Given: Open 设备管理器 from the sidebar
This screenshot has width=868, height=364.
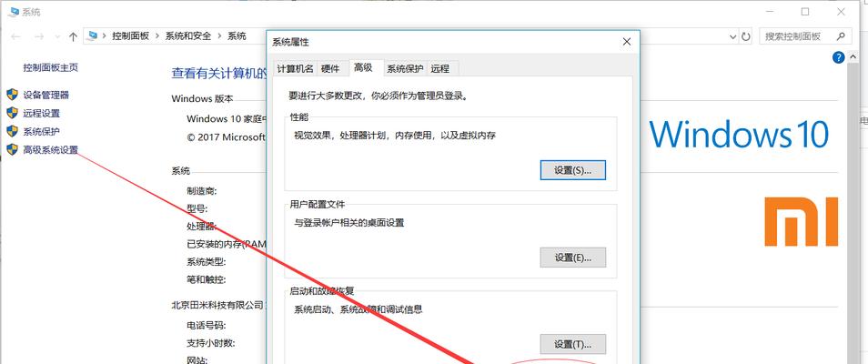Looking at the screenshot, I should [x=45, y=95].
